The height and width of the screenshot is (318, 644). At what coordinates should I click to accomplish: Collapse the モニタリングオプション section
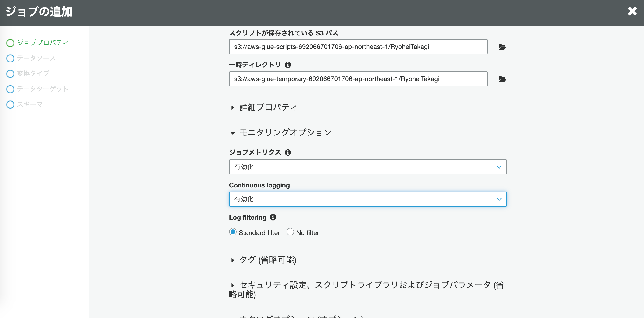click(285, 132)
